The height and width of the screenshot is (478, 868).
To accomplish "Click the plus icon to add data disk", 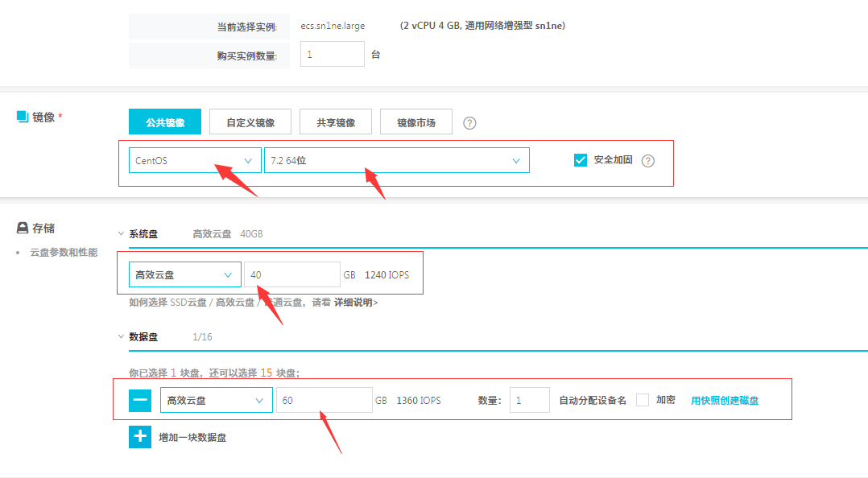I will click(x=140, y=437).
